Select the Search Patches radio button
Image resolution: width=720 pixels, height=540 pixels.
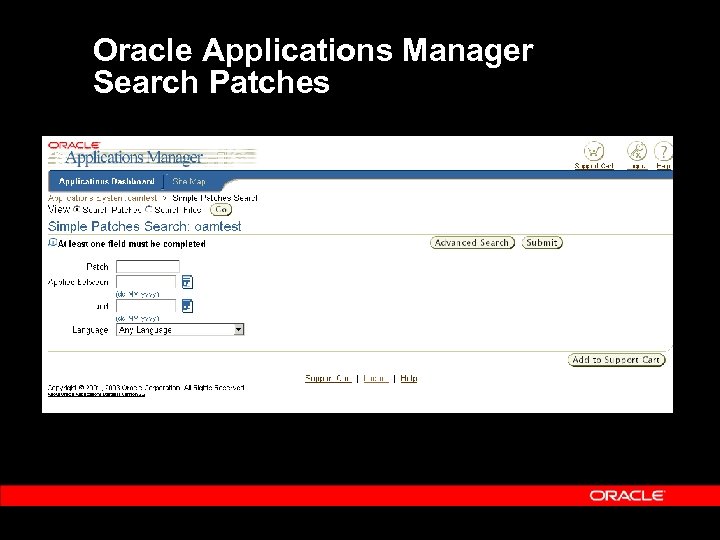(76, 209)
